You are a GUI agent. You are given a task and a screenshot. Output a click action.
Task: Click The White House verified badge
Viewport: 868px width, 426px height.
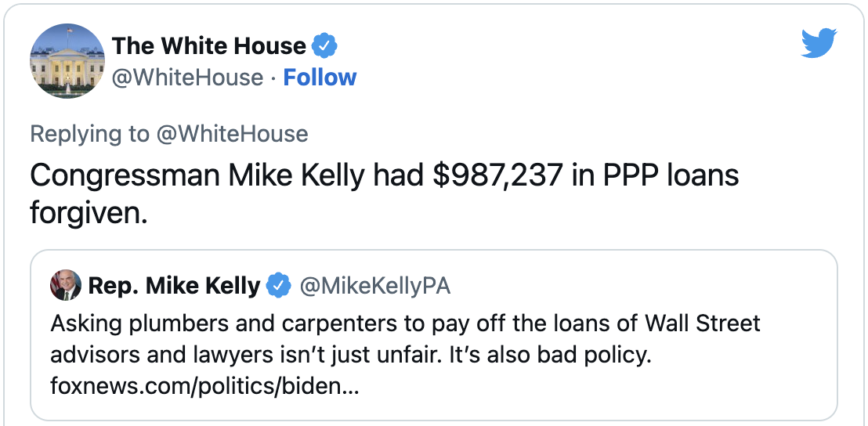325,46
